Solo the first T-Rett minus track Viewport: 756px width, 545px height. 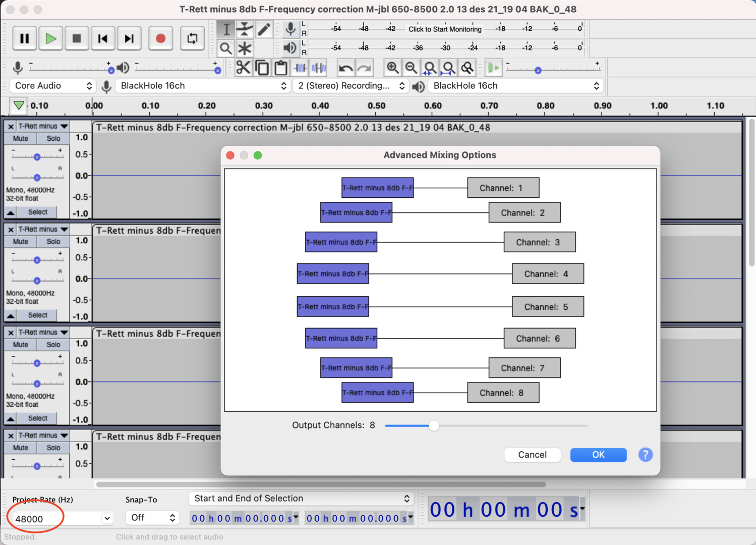pyautogui.click(x=53, y=138)
